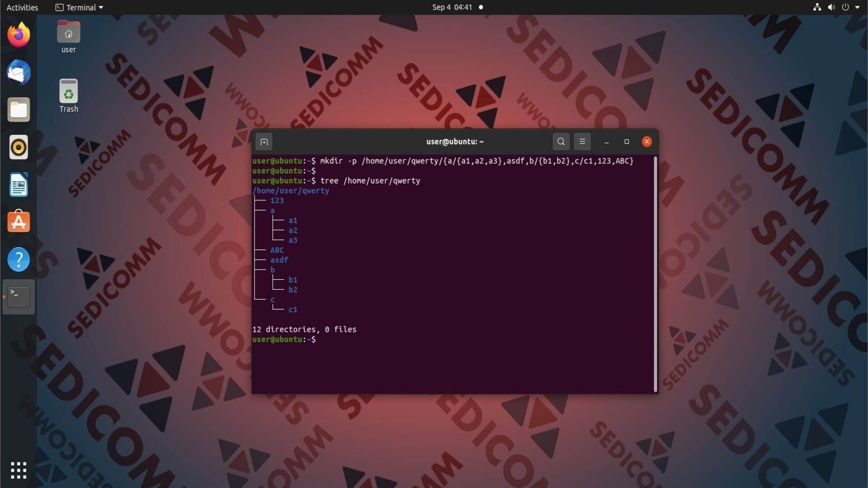Open terminal search
Viewport: 868px width, 488px height.
point(561,142)
